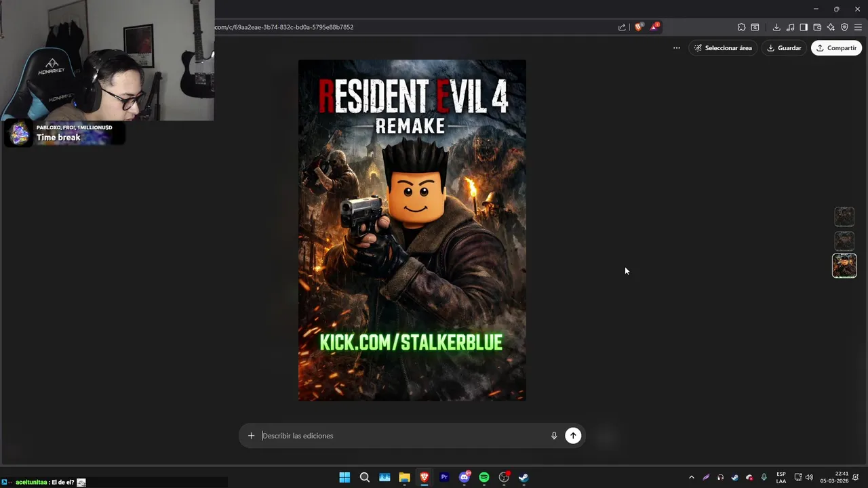The image size is (868, 488).
Task: Click the Guardar button
Action: (784, 48)
